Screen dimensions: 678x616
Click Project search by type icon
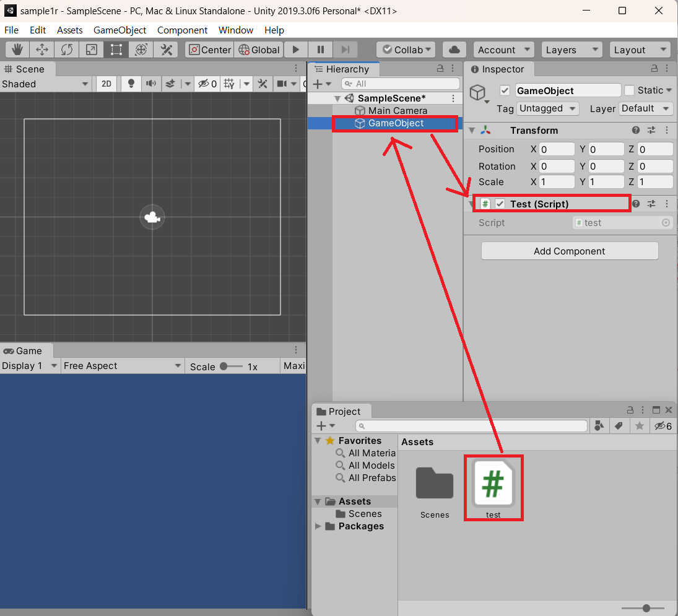point(599,426)
